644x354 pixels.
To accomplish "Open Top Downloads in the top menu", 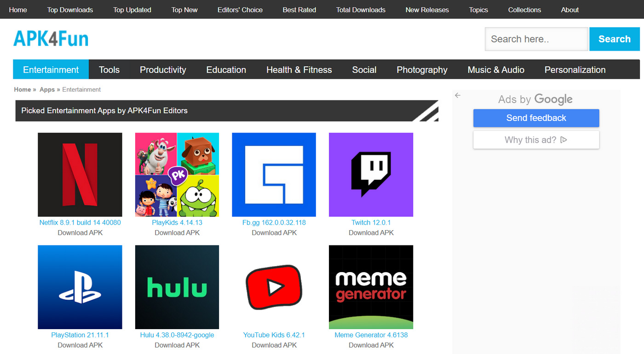I will 70,10.
